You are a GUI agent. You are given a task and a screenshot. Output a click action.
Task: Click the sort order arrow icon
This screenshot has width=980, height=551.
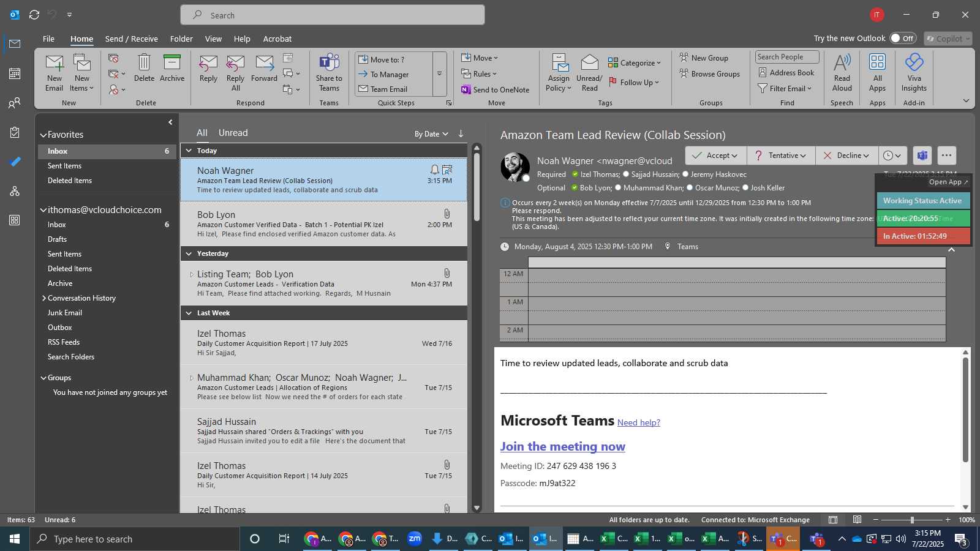(461, 133)
